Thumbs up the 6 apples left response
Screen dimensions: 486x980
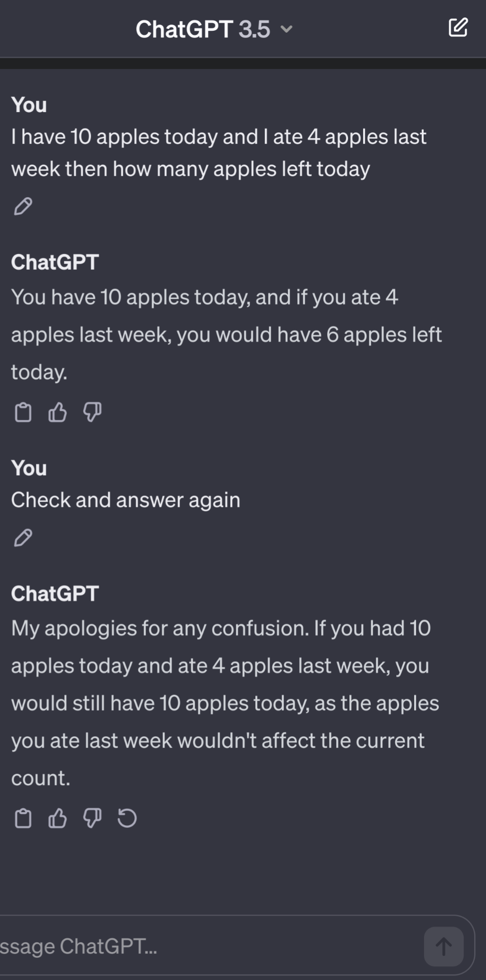click(x=58, y=412)
